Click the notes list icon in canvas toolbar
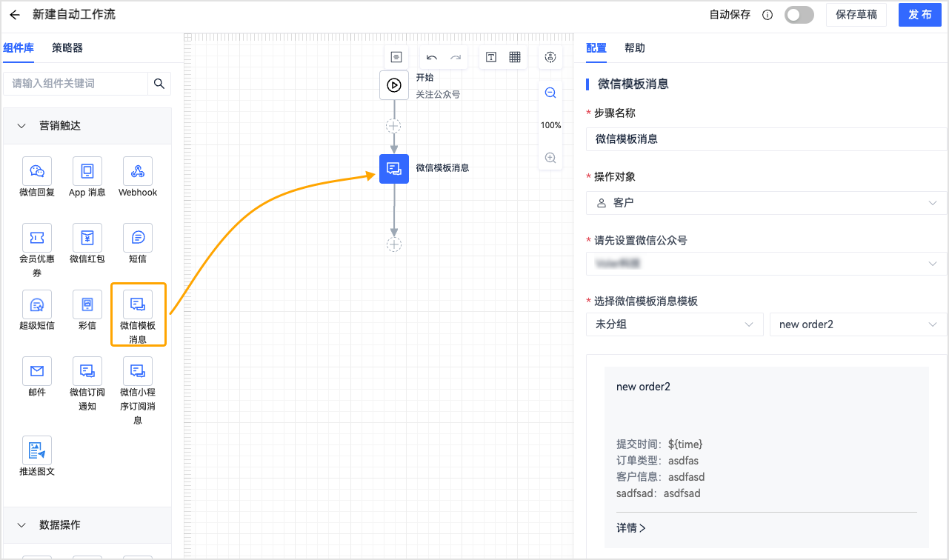 [x=396, y=57]
